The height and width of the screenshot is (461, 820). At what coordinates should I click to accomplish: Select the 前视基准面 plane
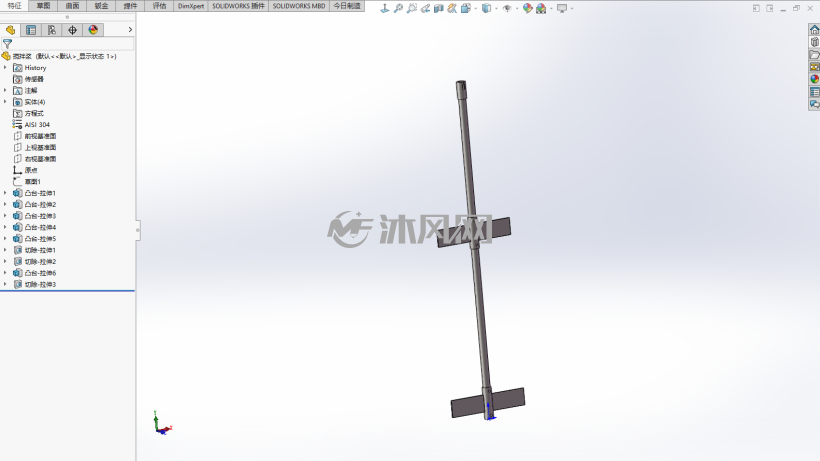click(x=35, y=136)
